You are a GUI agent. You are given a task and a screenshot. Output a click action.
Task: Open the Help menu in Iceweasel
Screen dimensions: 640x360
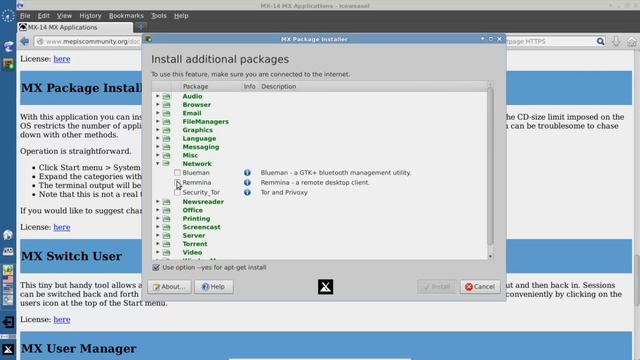[x=181, y=16]
